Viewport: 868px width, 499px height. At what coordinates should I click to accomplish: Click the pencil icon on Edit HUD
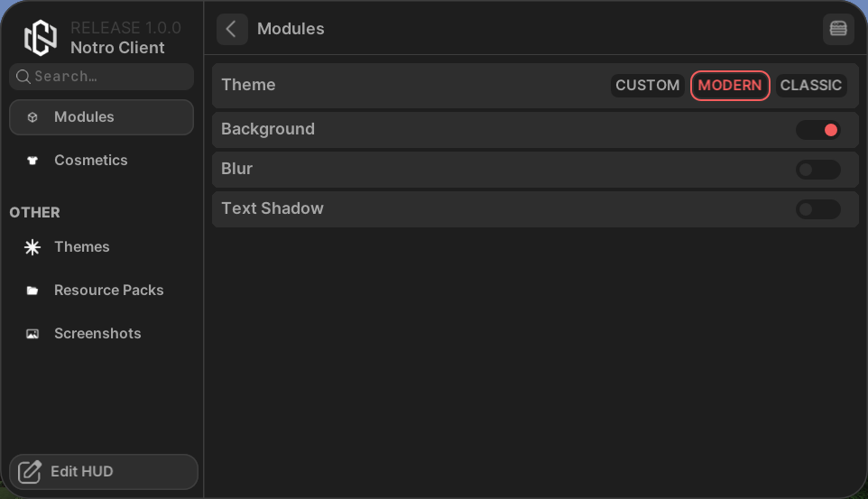(31, 472)
